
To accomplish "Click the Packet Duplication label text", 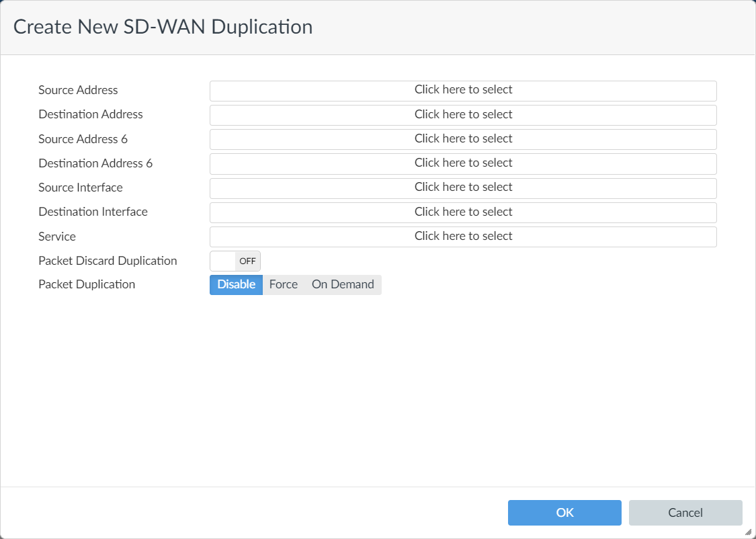I will 87,284.
